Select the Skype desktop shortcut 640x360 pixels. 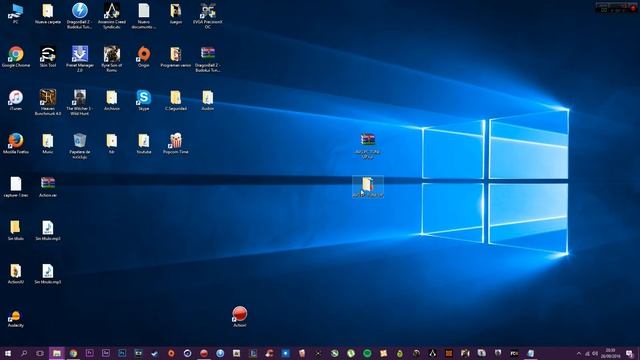point(144,100)
